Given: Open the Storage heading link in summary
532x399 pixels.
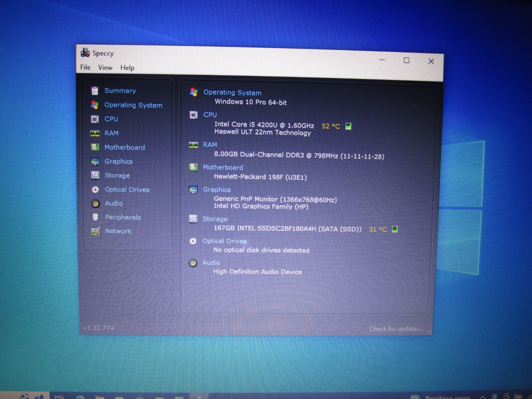Looking at the screenshot, I should click(x=215, y=219).
